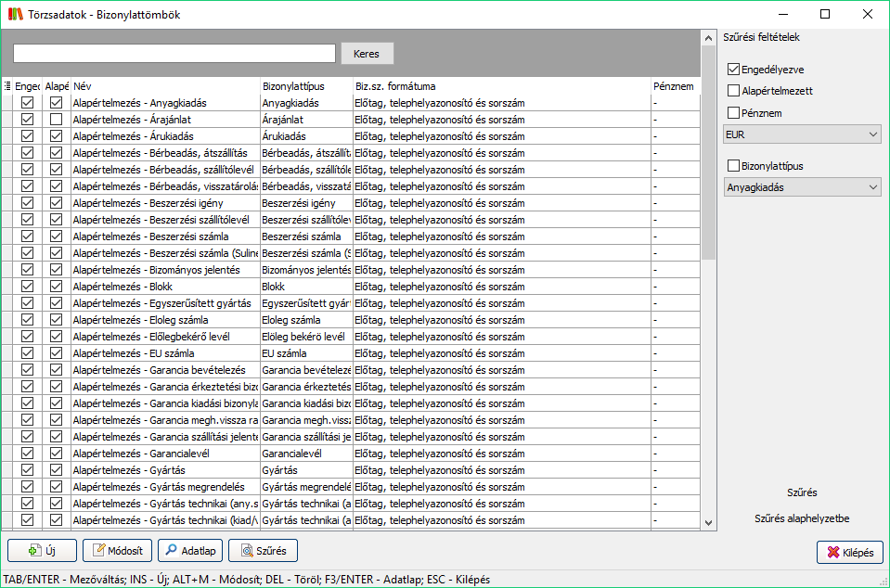
Task: Check the Pénznem filter checkbox
Action: coord(734,113)
